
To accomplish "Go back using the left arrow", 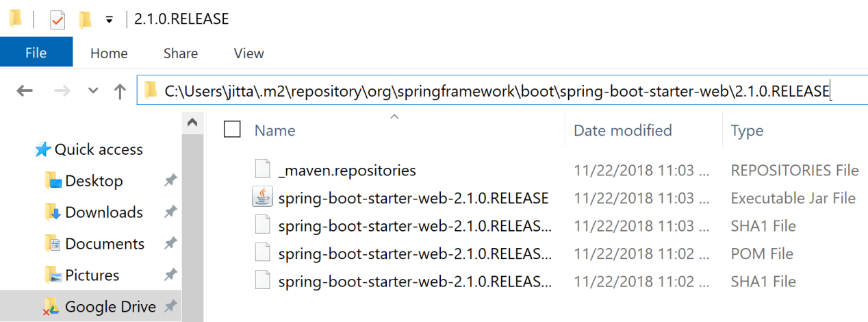I will 25,90.
